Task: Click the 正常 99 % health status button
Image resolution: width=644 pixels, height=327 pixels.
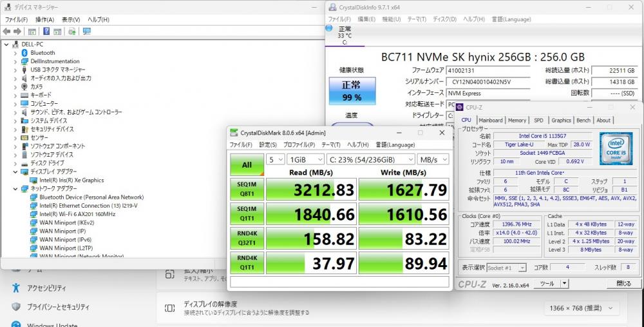Action: 352,90
